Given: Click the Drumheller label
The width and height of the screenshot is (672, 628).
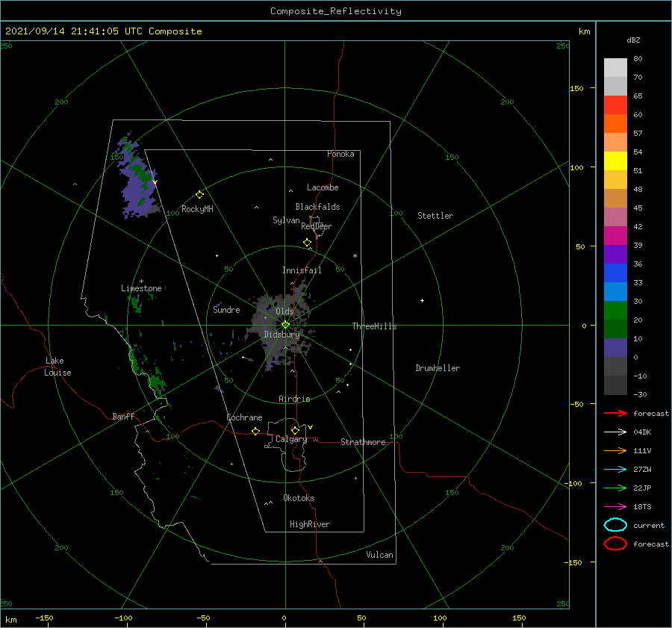Looking at the screenshot, I should 438,368.
